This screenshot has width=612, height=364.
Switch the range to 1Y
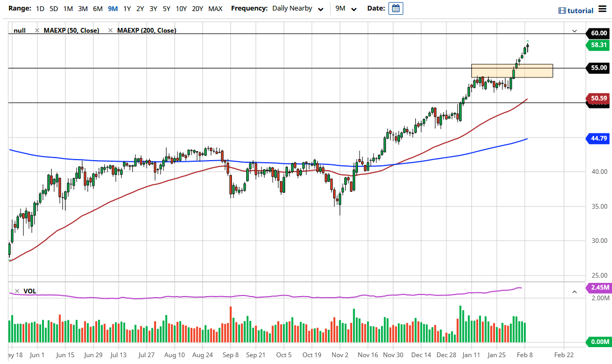[x=126, y=8]
